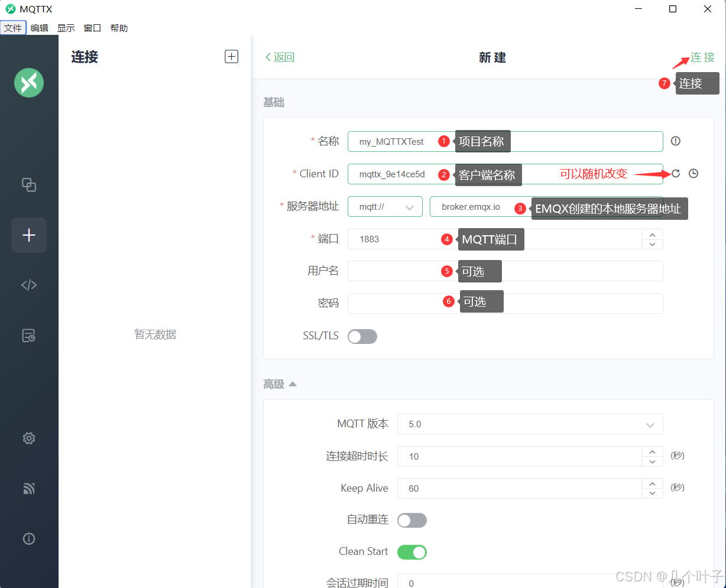This screenshot has width=726, height=588.
Task: Open the 文件 menu
Action: click(13, 28)
